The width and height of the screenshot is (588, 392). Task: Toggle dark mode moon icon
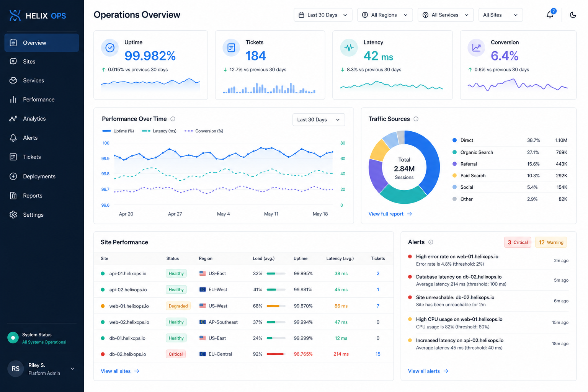click(x=573, y=15)
